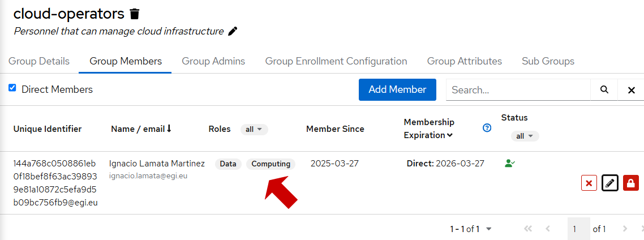
Task: Click the page number input box
Action: tap(579, 229)
